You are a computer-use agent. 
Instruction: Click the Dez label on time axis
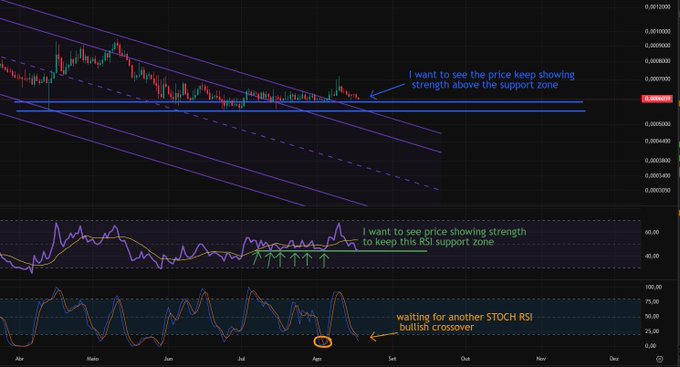click(614, 359)
